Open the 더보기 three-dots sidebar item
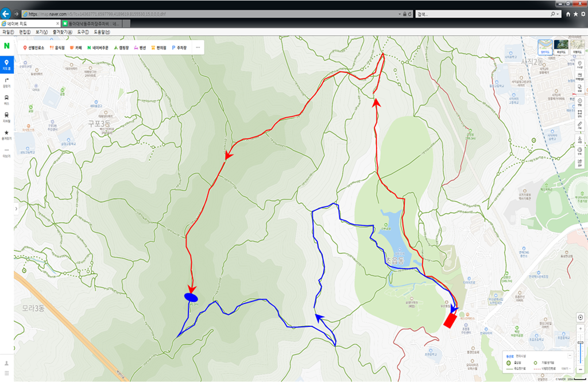Image resolution: width=588 pixels, height=382 pixels. click(x=7, y=152)
